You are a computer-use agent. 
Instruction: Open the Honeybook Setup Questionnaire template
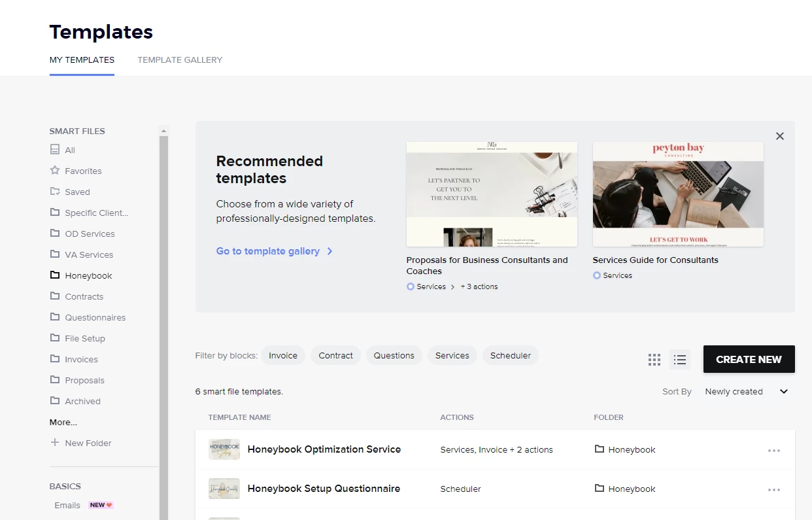click(x=324, y=489)
